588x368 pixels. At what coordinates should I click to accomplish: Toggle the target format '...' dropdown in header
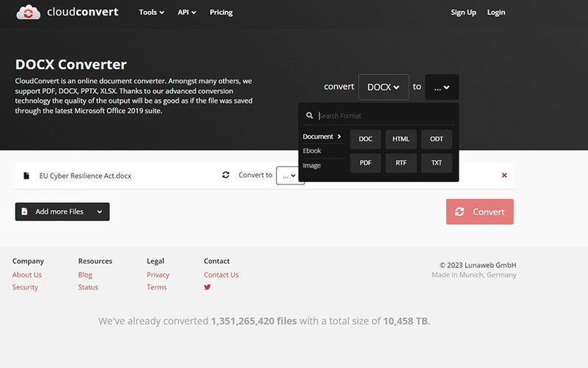tap(442, 87)
